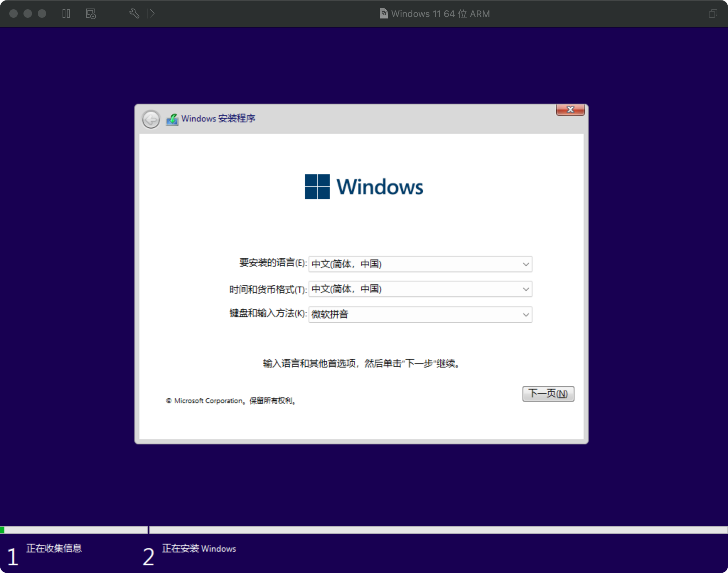The width and height of the screenshot is (728, 573).
Task: Click the 正在收集信息 step label
Action: tap(54, 548)
